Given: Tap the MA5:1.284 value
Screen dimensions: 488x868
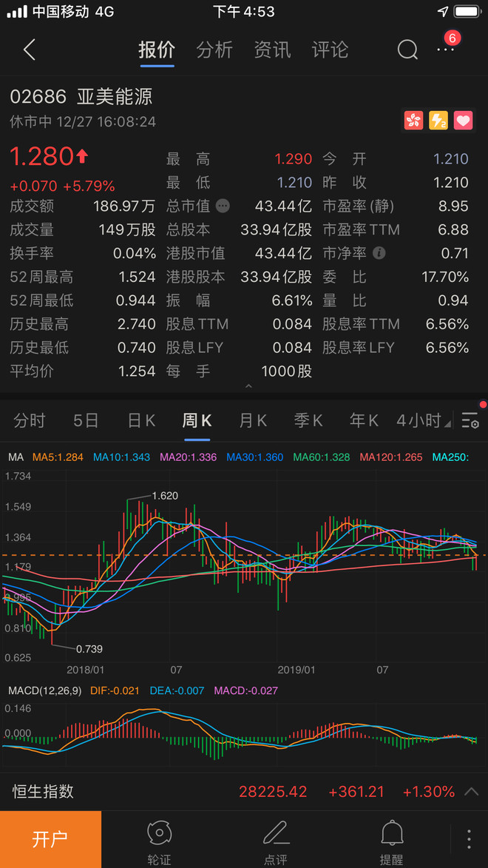Looking at the screenshot, I should (58, 457).
